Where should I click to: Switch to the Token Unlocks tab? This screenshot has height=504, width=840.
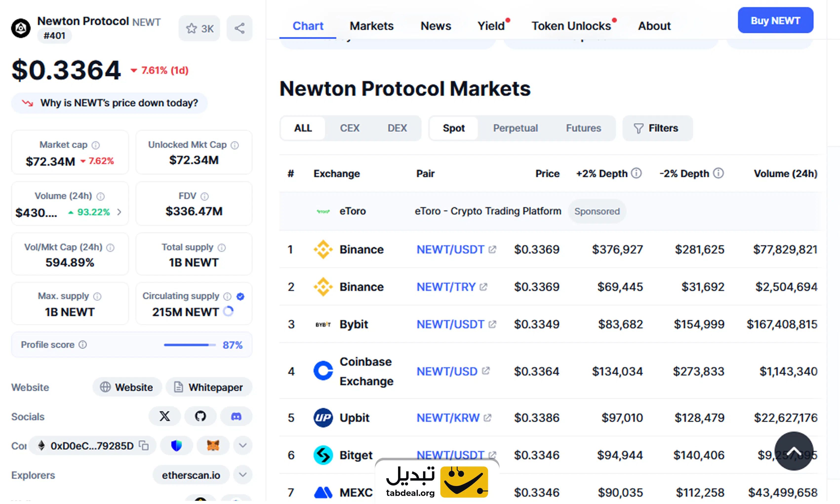click(571, 26)
